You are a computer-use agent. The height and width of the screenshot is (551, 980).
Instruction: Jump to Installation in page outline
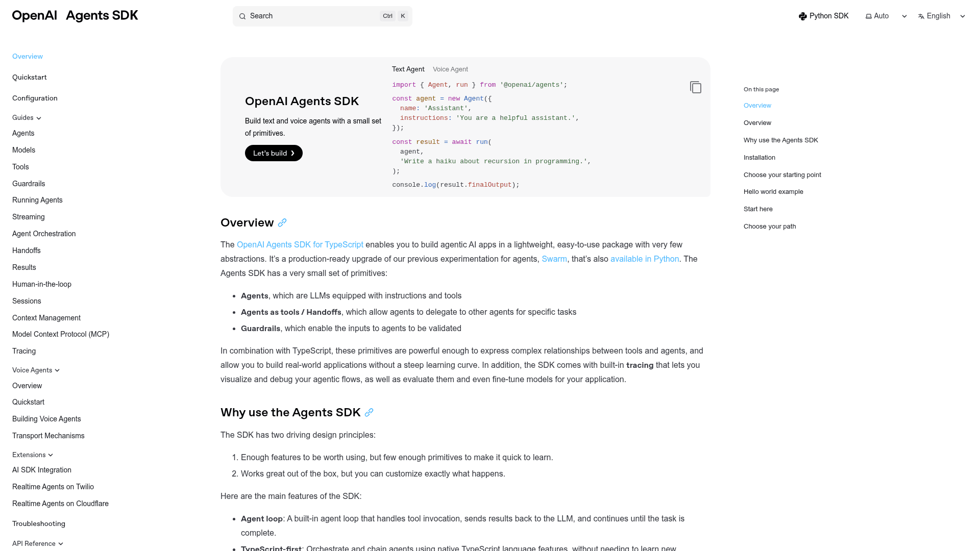pyautogui.click(x=759, y=158)
